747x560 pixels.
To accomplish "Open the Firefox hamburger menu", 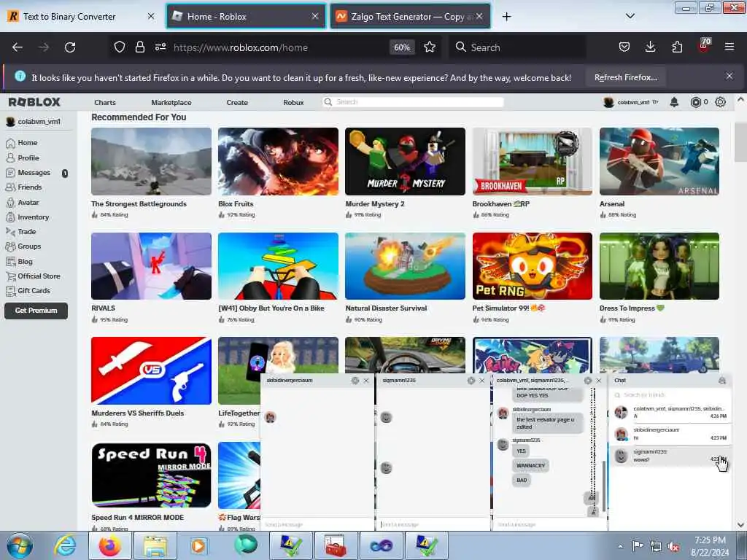I will click(729, 47).
